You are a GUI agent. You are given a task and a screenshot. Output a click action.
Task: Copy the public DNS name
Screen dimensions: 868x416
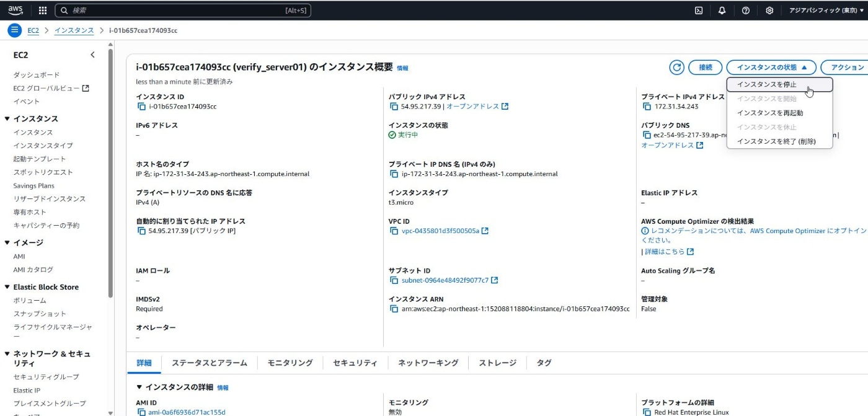647,135
